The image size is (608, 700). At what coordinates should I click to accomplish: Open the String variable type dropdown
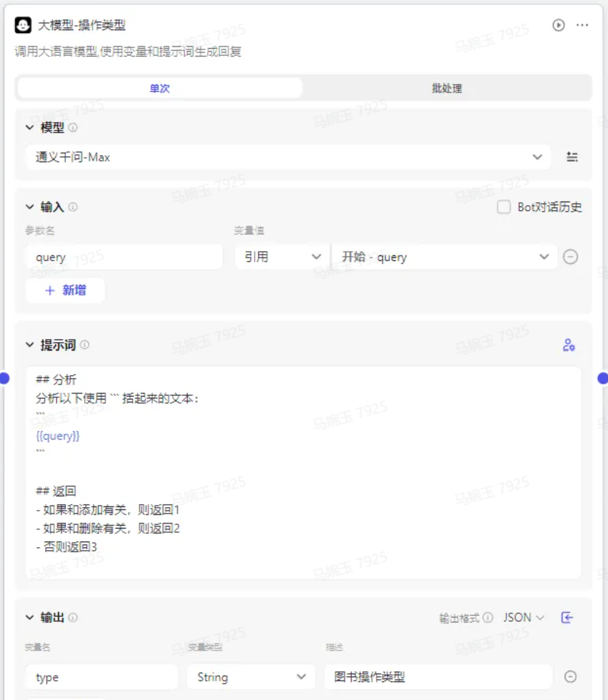tap(251, 677)
